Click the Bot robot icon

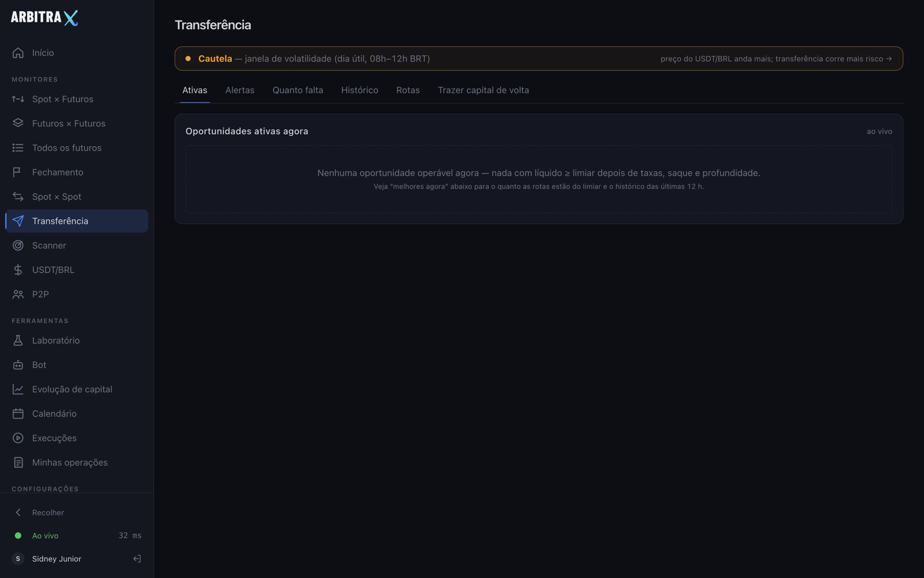coord(18,365)
